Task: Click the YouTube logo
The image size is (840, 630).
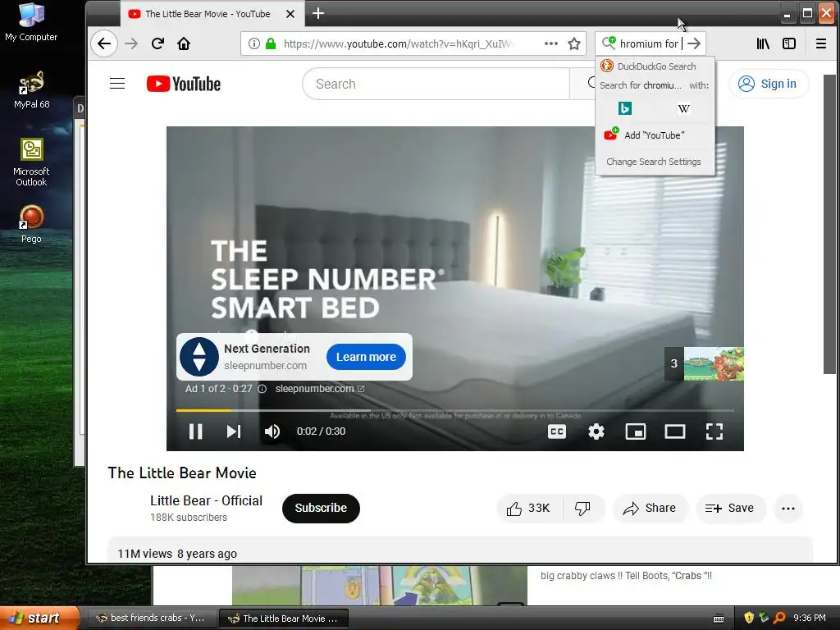Action: click(183, 84)
